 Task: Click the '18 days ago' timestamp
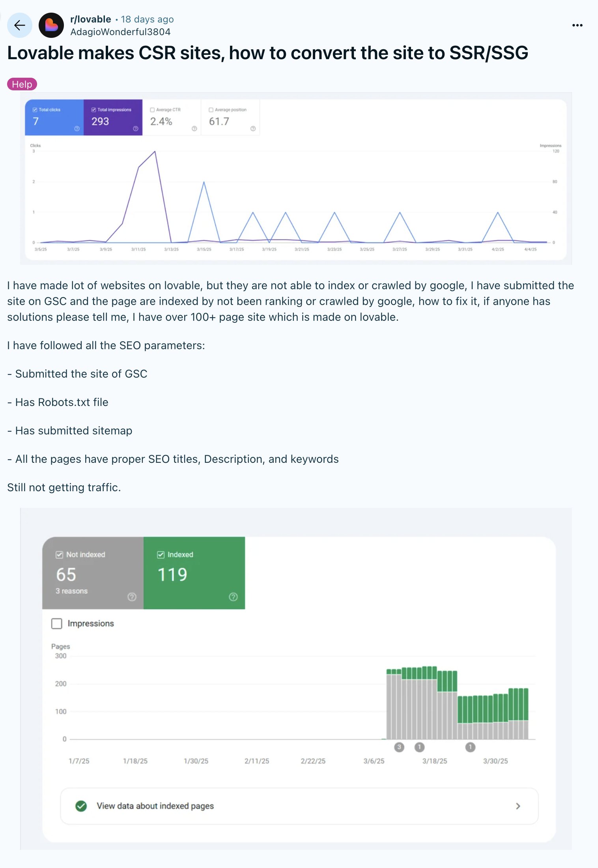tap(147, 19)
